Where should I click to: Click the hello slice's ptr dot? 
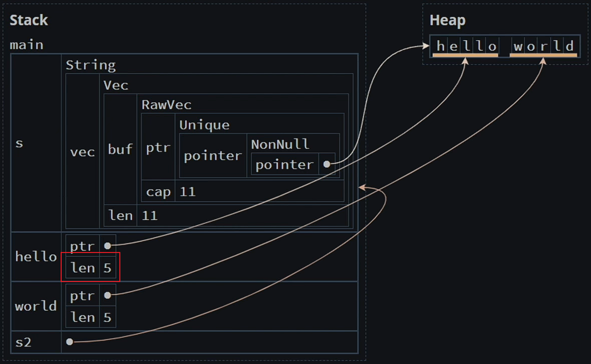click(107, 246)
